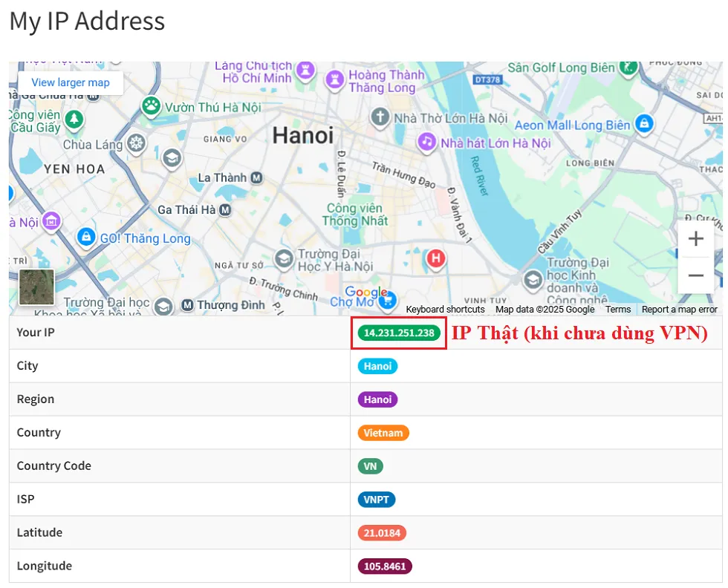
Task: Click Nhà Thờ Lớn Hà Nội church pin
Action: point(380,117)
